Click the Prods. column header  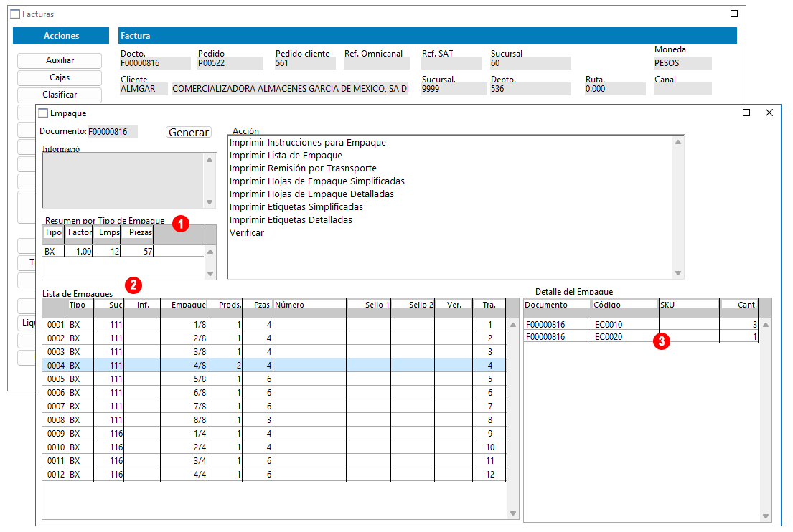tap(225, 305)
